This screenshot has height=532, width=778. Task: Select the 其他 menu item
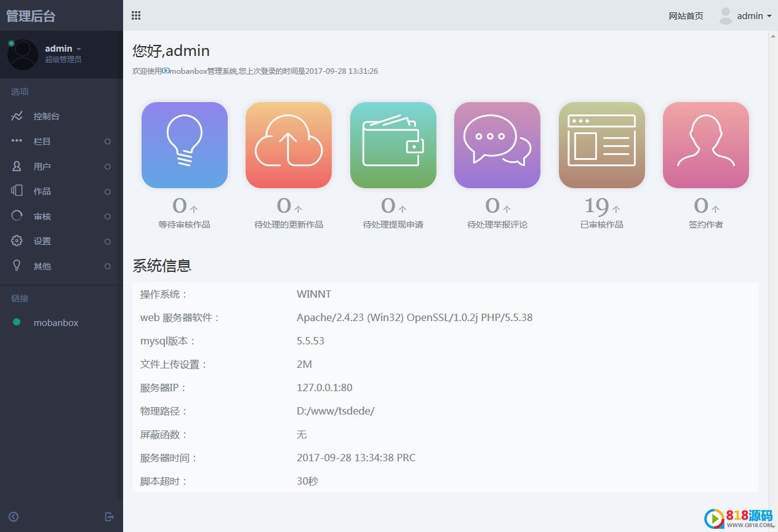(x=62, y=266)
